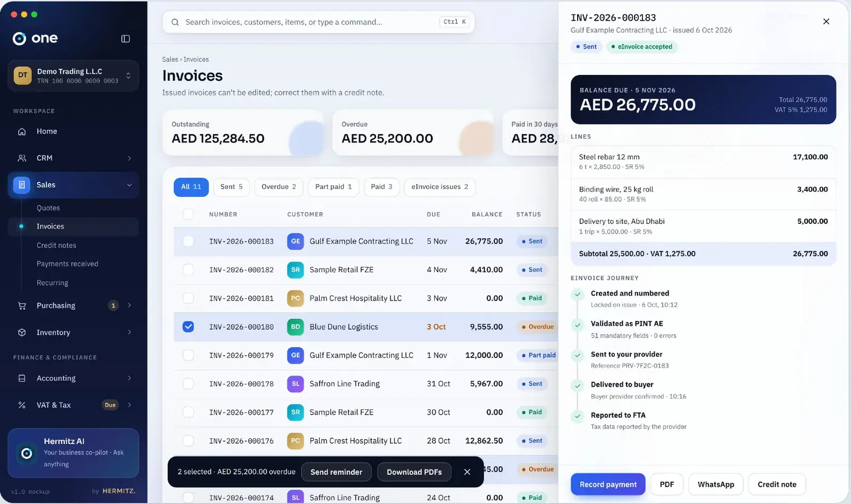Click the DT company avatar
Viewport: 851px width, 504px height.
[x=23, y=75]
